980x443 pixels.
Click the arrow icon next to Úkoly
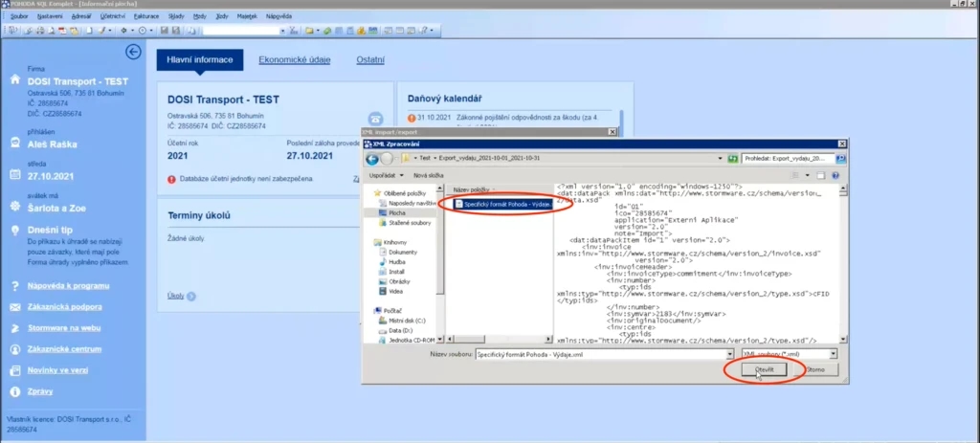tap(191, 297)
